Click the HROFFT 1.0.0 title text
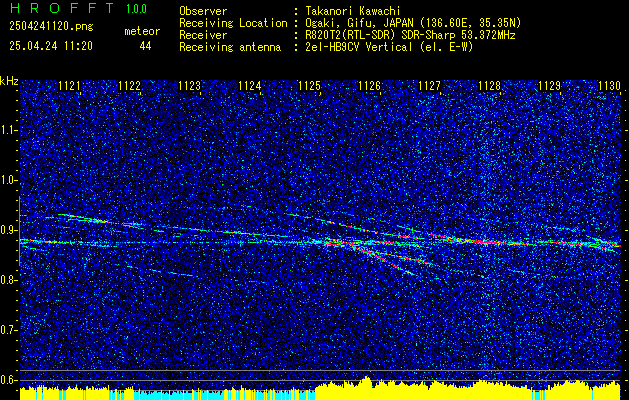629x400 pixels. (x=78, y=8)
